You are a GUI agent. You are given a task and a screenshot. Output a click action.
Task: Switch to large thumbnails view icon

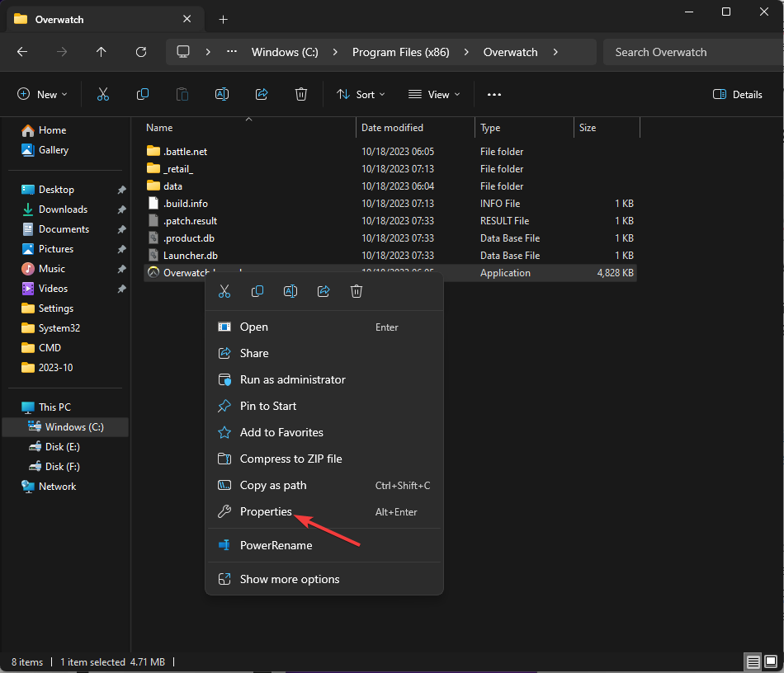[771, 662]
